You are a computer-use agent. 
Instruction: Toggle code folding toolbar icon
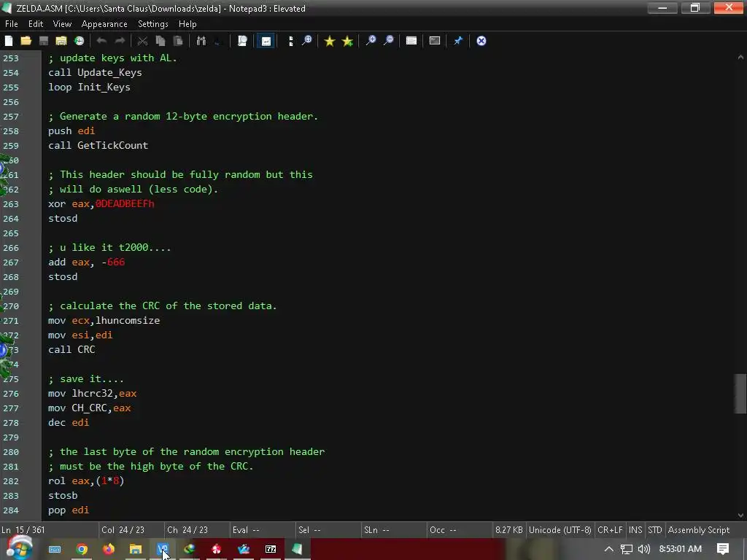coord(290,41)
